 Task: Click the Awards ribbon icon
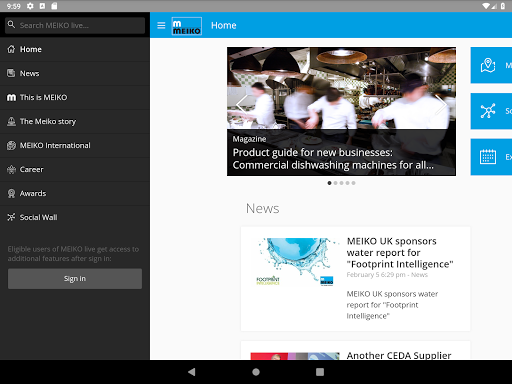tap(11, 193)
